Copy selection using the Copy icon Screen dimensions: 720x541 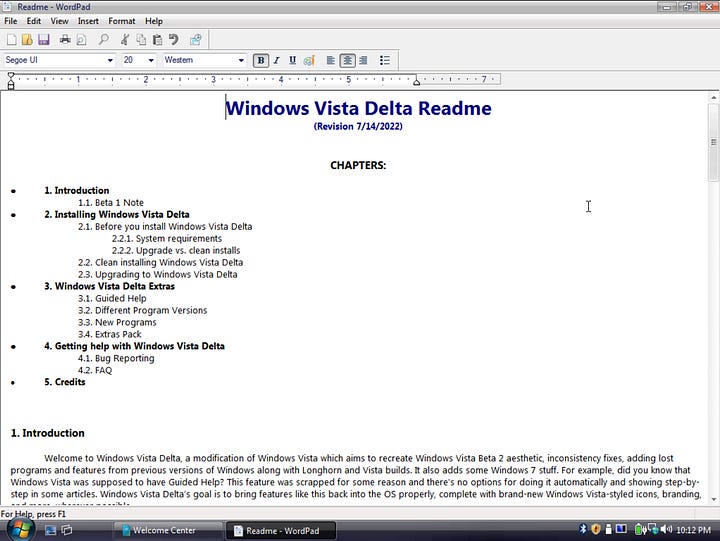(141, 39)
